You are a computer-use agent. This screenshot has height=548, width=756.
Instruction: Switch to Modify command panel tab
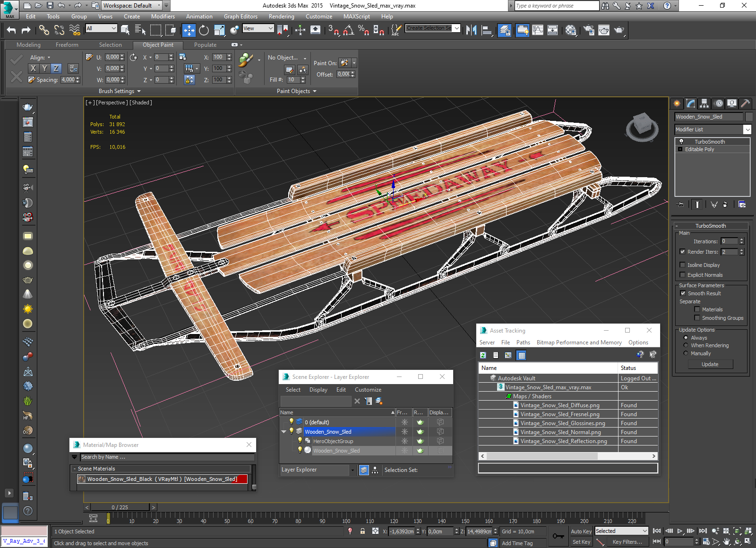point(691,103)
